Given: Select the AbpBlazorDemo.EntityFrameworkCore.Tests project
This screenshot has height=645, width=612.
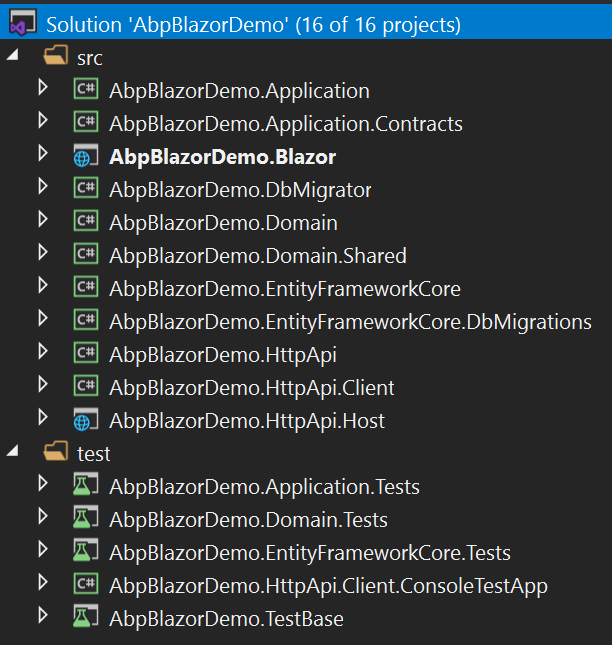Looking at the screenshot, I should click(x=309, y=553).
